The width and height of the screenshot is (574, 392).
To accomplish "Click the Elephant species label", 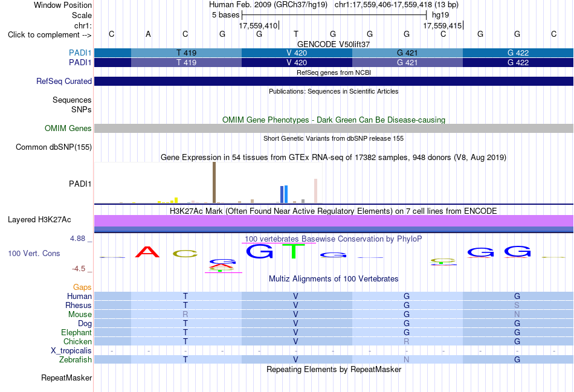I will coord(76,332).
